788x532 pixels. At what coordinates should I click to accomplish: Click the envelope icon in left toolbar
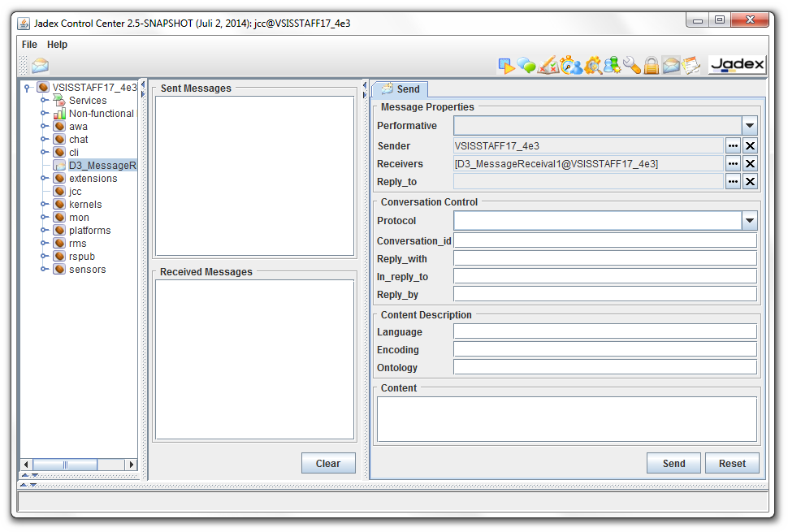(40, 66)
